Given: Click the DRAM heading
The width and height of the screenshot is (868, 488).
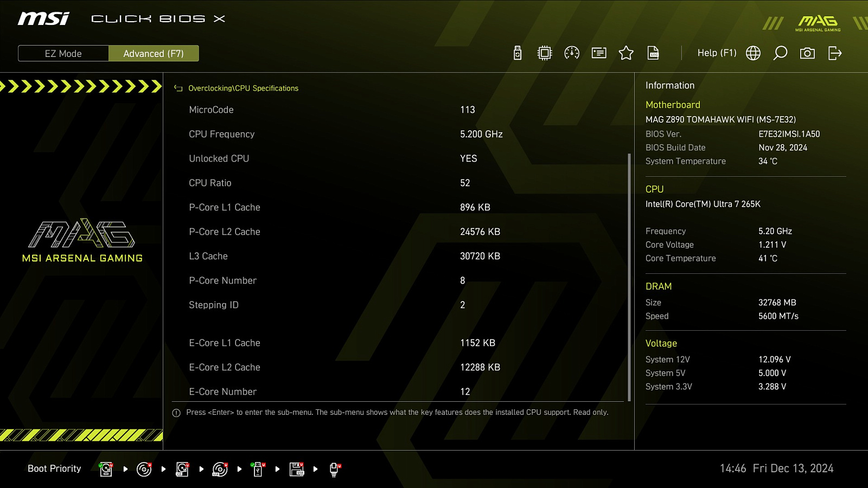Looking at the screenshot, I should 659,286.
